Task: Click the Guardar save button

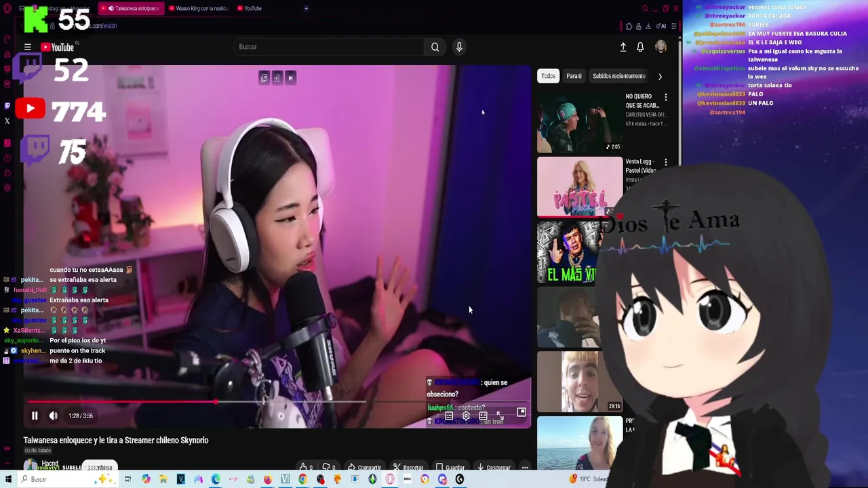Action: (x=450, y=467)
